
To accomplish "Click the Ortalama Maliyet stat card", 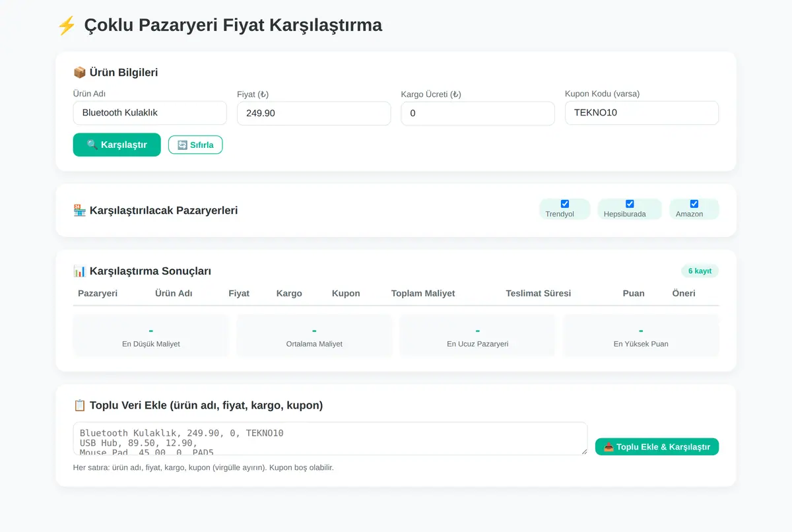I will point(314,335).
